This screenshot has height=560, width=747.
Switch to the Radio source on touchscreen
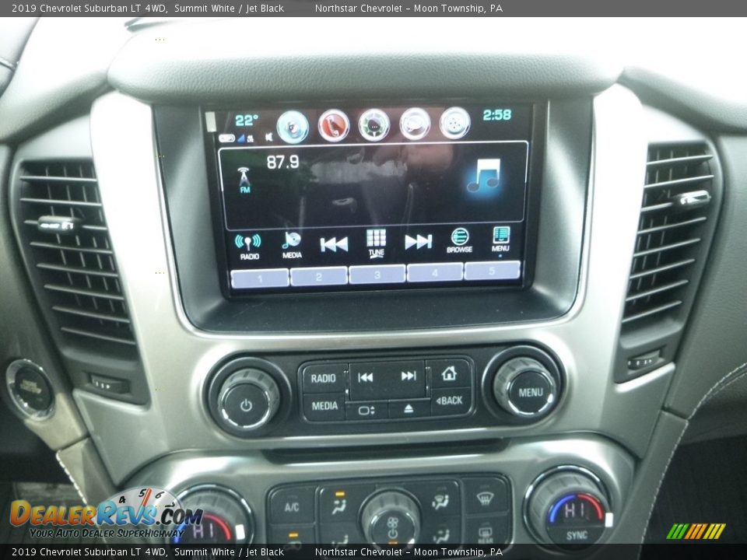247,241
